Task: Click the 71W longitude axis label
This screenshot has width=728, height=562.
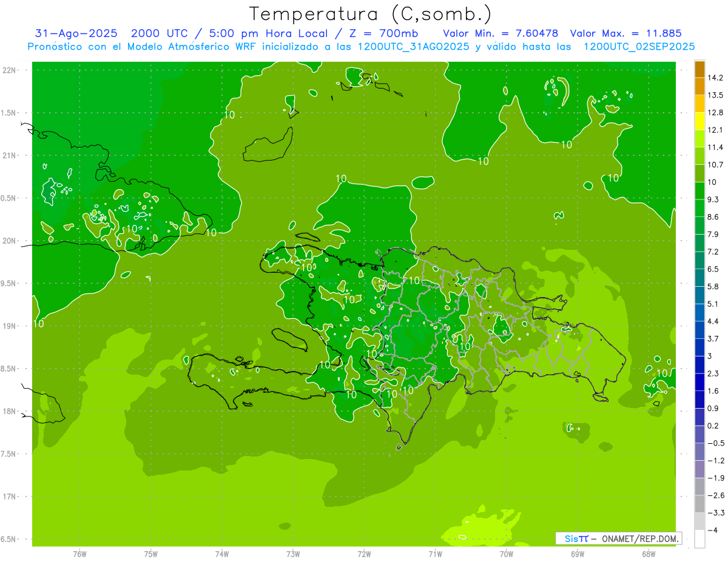Action: pyautogui.click(x=435, y=554)
